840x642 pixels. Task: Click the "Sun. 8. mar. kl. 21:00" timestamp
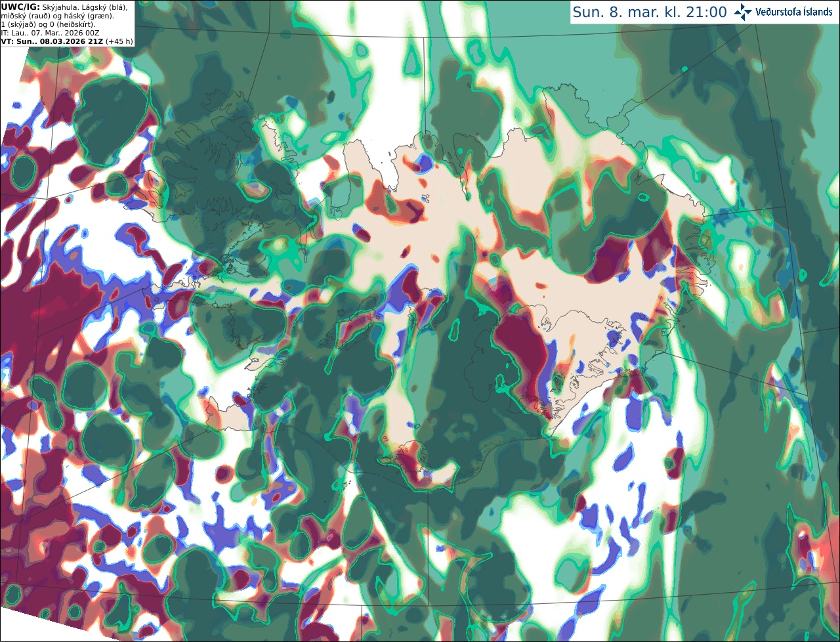pos(650,12)
